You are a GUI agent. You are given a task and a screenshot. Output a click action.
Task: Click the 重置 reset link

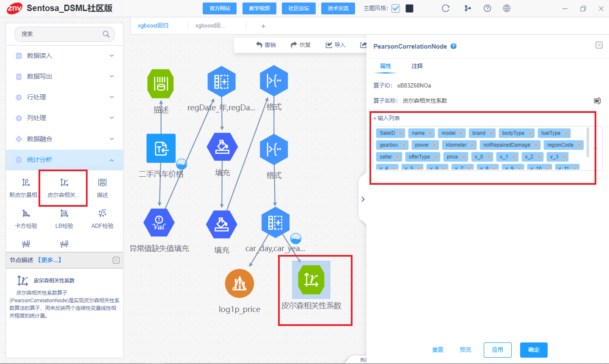tap(438, 350)
